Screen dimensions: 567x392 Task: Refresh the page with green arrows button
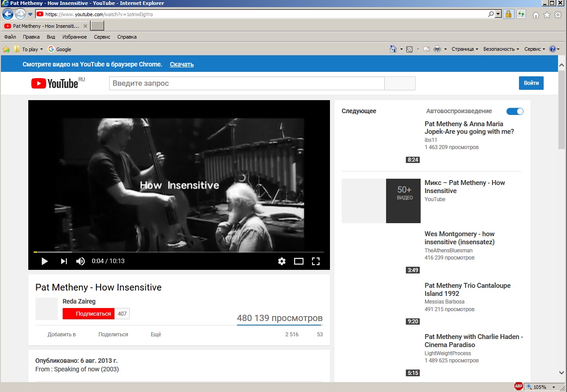[521, 14]
